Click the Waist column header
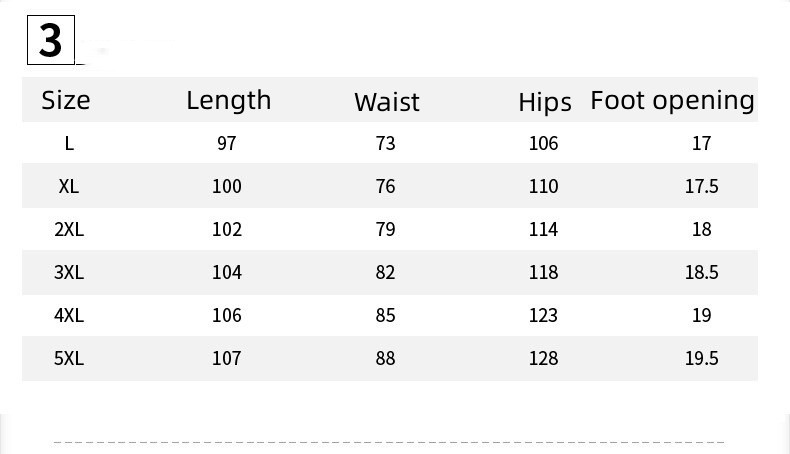790x454 pixels. 387,102
